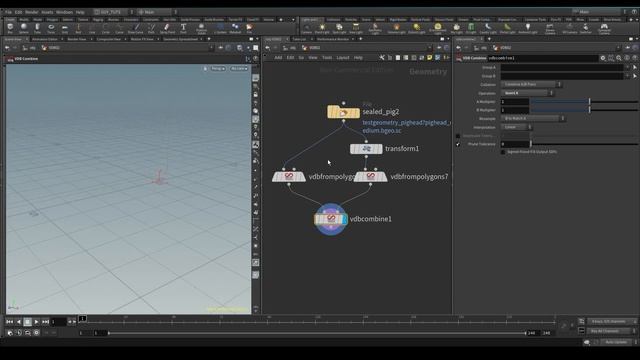Click the Play forward button
640x360 pixels.
point(37,322)
